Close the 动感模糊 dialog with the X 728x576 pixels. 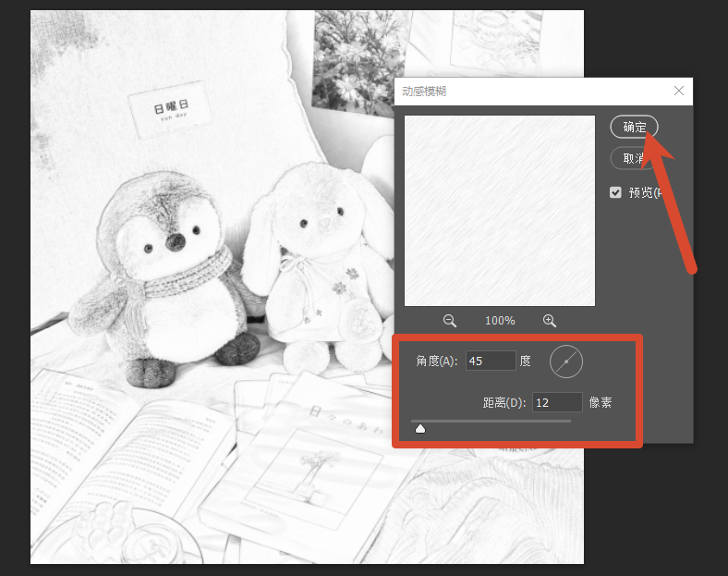click(x=679, y=91)
